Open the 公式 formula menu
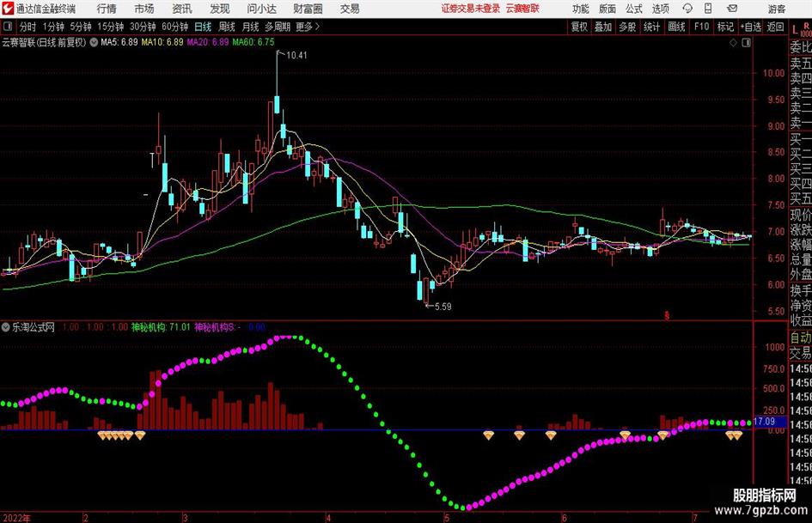Screen dimensions: 812x523 [634, 9]
